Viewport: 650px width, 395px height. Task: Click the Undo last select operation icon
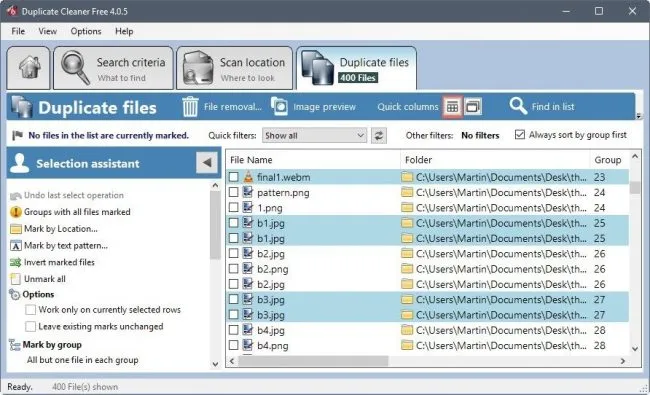[16, 195]
